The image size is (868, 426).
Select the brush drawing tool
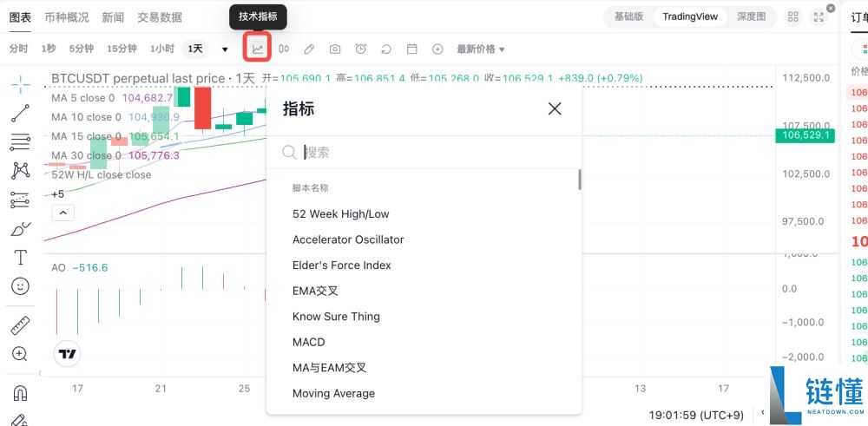21,228
